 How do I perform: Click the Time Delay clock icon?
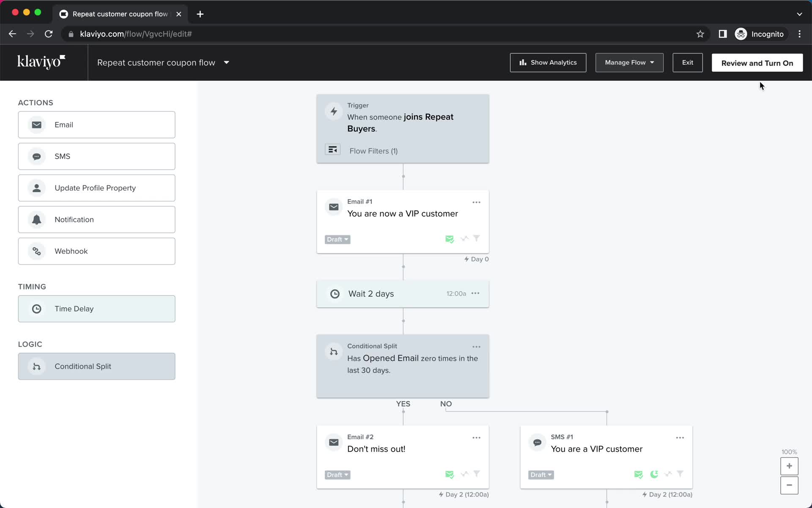(x=37, y=309)
